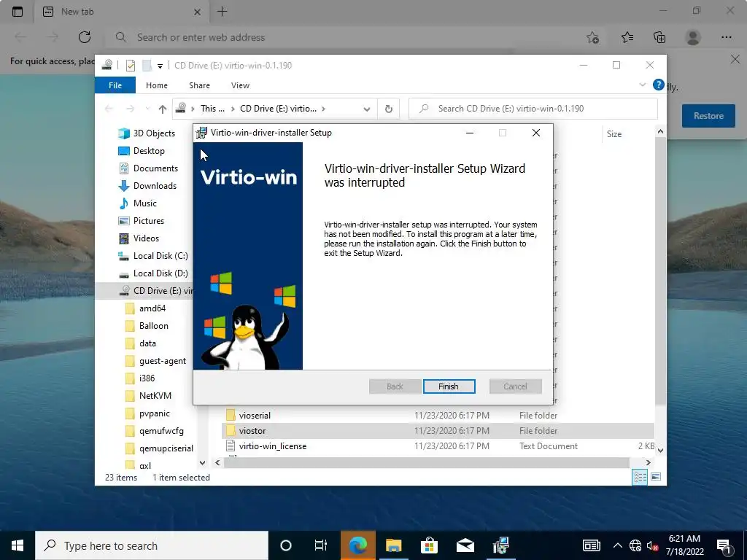The height and width of the screenshot is (560, 747).
Task: Switch to details view icon
Action: [x=640, y=477]
